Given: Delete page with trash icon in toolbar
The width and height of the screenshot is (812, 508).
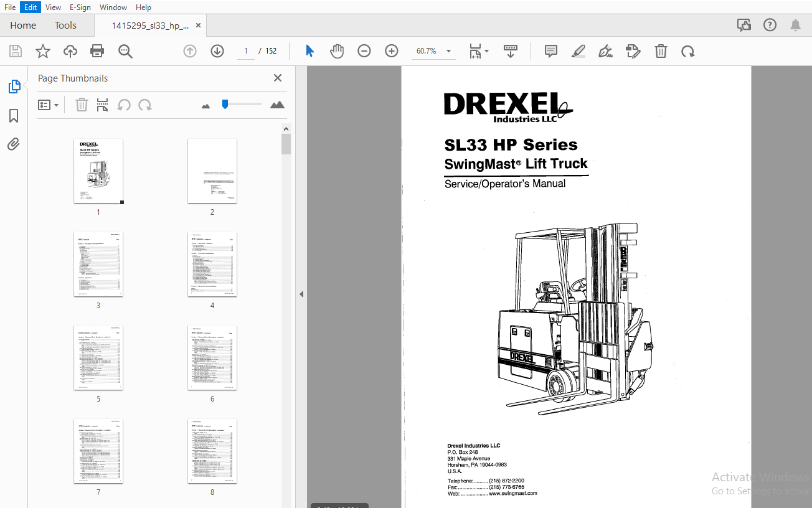Looking at the screenshot, I should [661, 51].
